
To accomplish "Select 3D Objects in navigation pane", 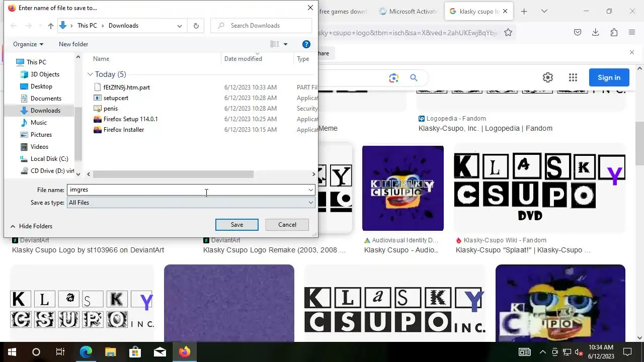I will tap(44, 74).
